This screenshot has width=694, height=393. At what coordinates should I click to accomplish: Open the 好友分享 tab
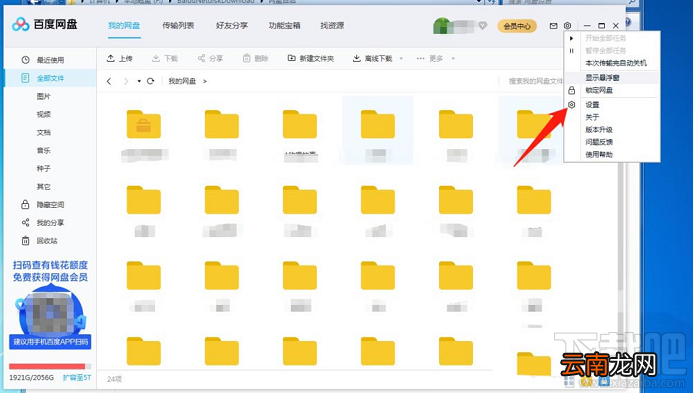tap(231, 26)
